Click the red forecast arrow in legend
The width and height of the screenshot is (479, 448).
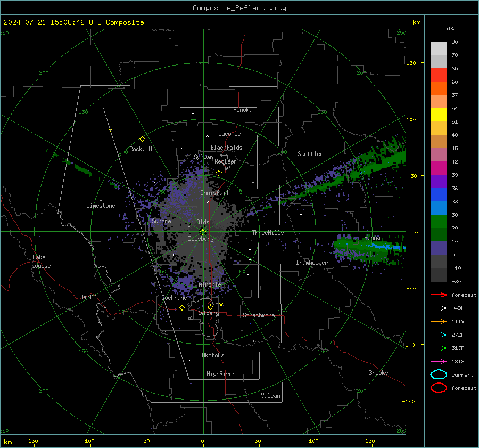tap(439, 295)
